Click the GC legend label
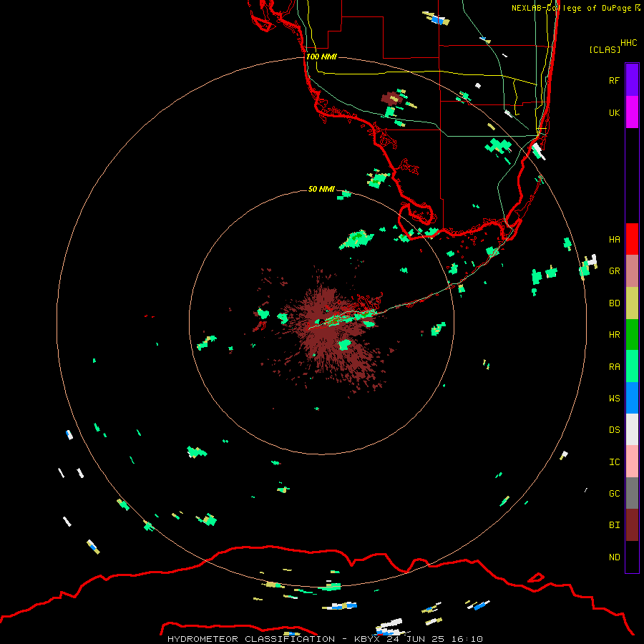 614,493
